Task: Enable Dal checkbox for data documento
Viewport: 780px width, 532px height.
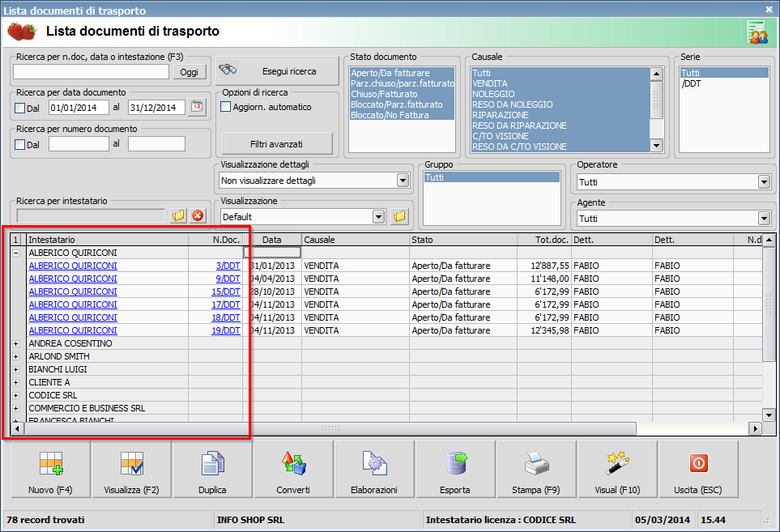Action: click(20, 108)
